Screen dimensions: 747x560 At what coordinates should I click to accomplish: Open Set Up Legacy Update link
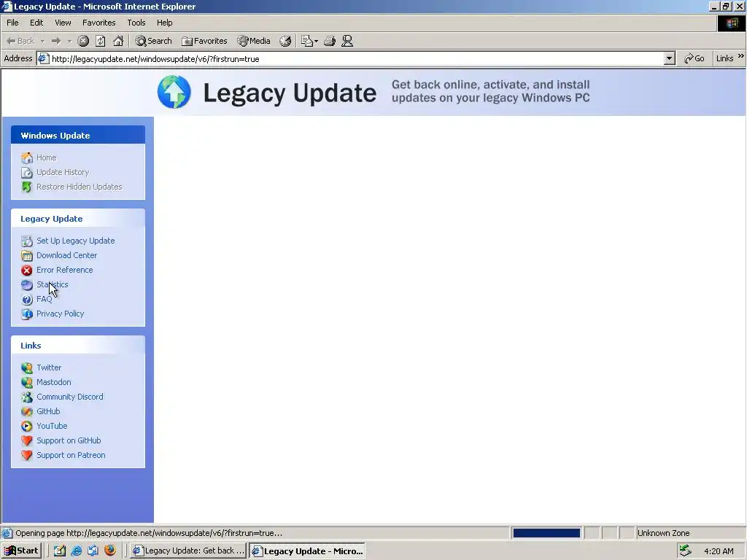pyautogui.click(x=76, y=241)
